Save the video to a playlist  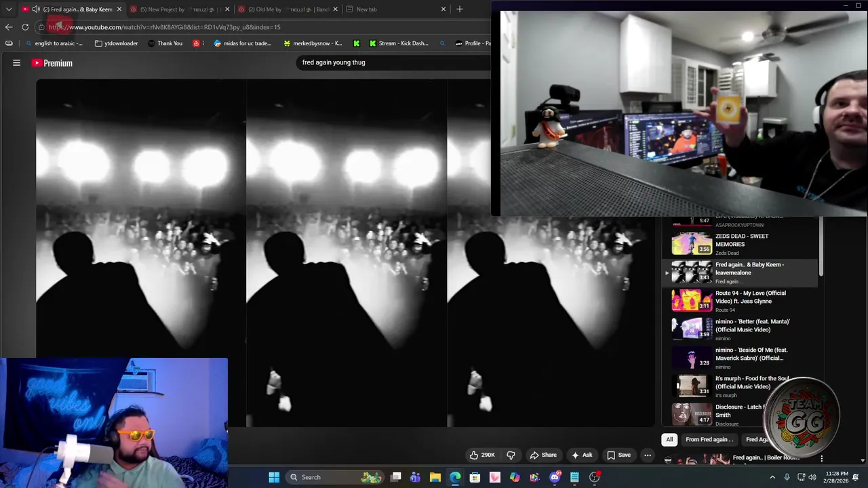coord(618,455)
